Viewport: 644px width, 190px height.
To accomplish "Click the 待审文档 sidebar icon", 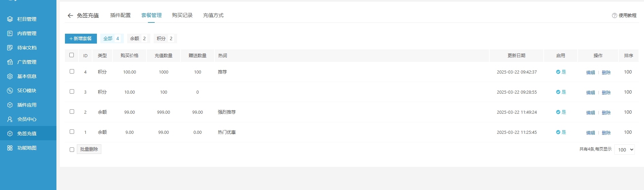I will 10,48.
